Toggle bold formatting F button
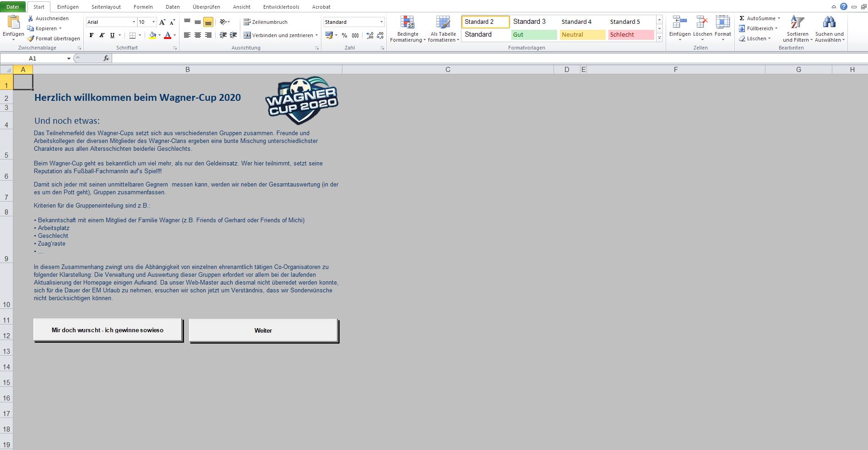The height and width of the screenshot is (450, 868). [92, 35]
